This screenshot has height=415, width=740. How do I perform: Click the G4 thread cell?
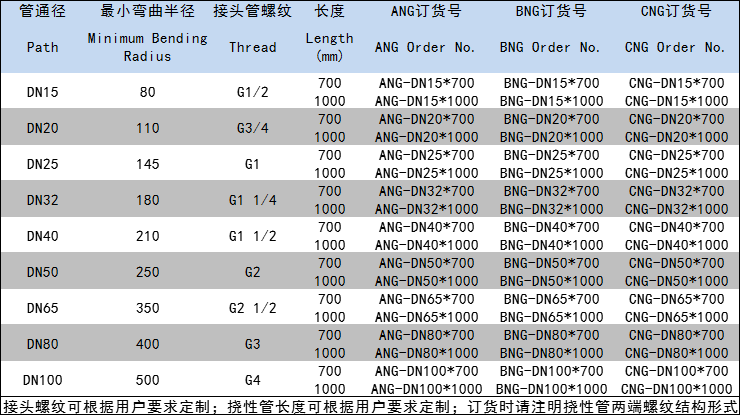click(x=252, y=379)
